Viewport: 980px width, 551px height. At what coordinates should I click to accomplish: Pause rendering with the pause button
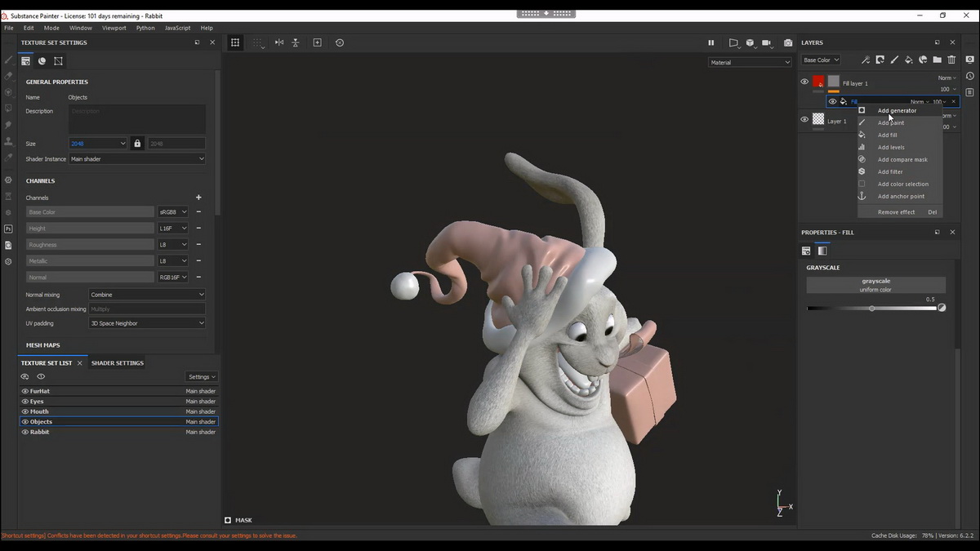click(x=710, y=42)
